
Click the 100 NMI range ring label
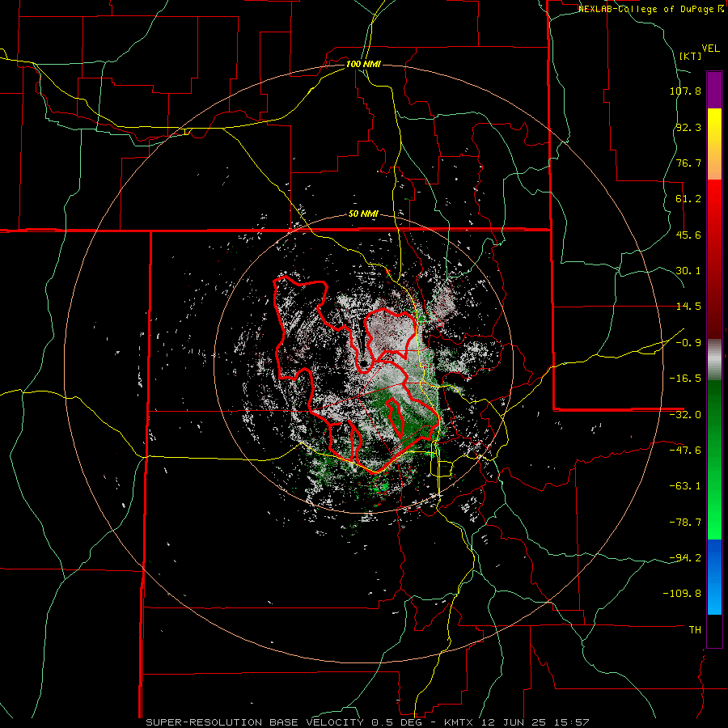click(363, 64)
